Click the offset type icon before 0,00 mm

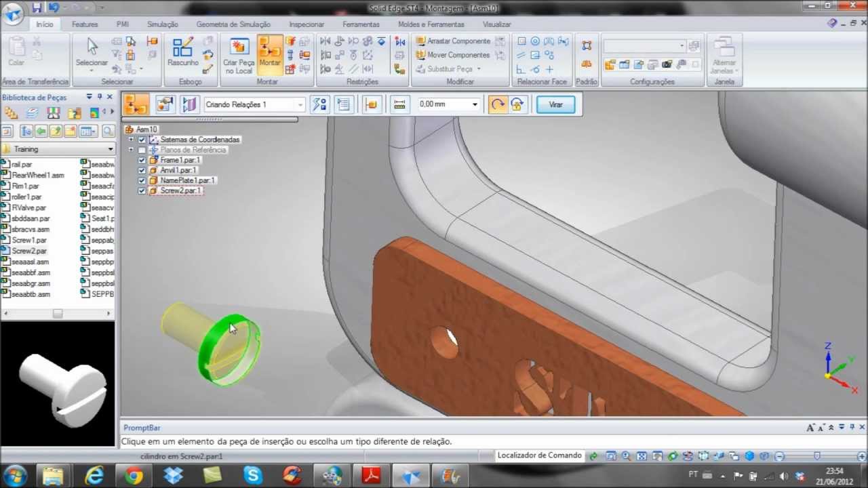[399, 104]
